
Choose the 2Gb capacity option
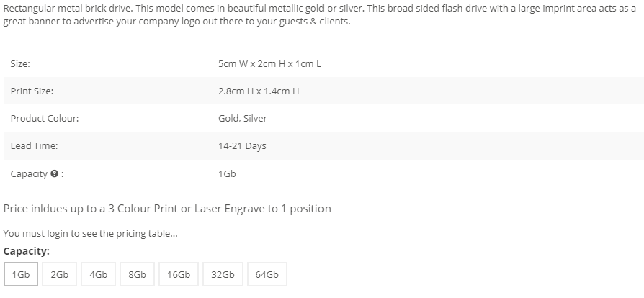(x=60, y=275)
